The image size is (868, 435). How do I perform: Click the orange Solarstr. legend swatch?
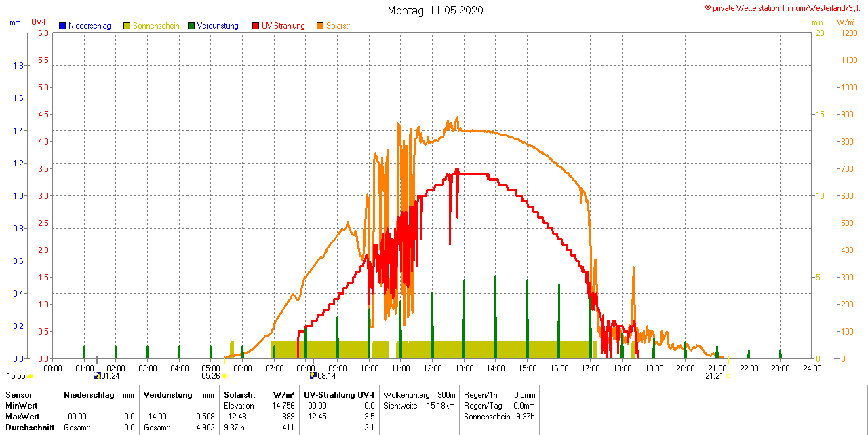[320, 26]
